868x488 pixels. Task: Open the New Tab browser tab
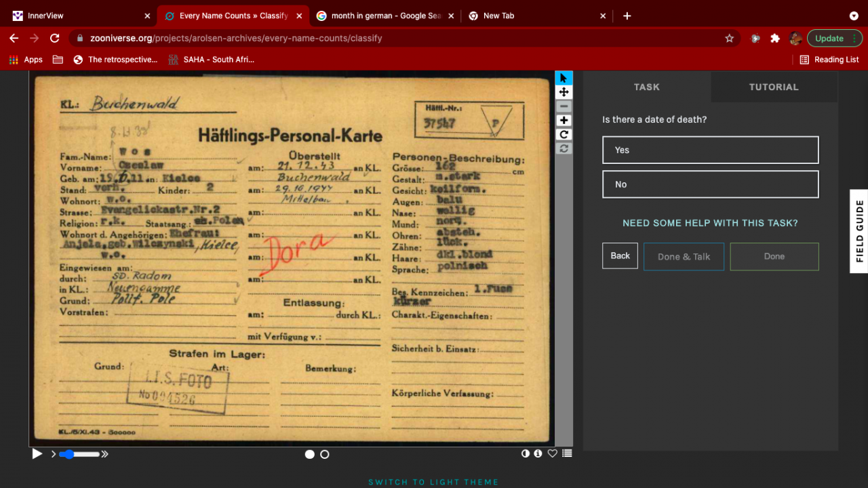coord(536,16)
